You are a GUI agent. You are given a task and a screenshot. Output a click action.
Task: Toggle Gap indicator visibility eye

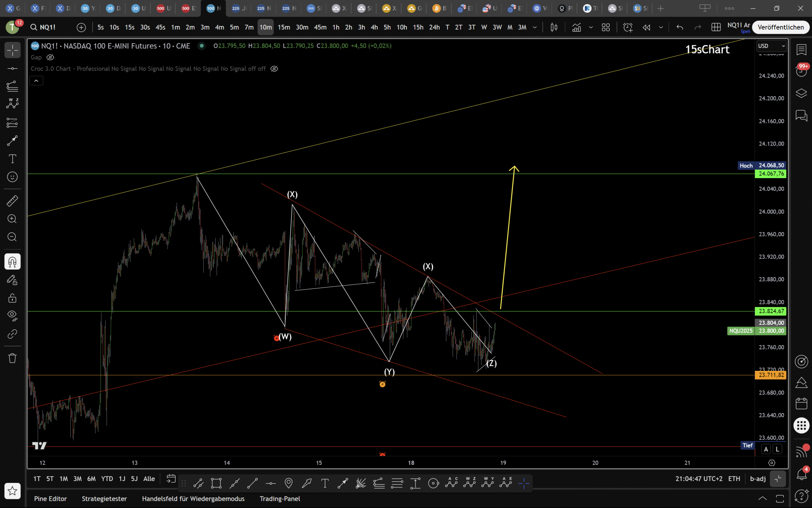click(x=50, y=58)
